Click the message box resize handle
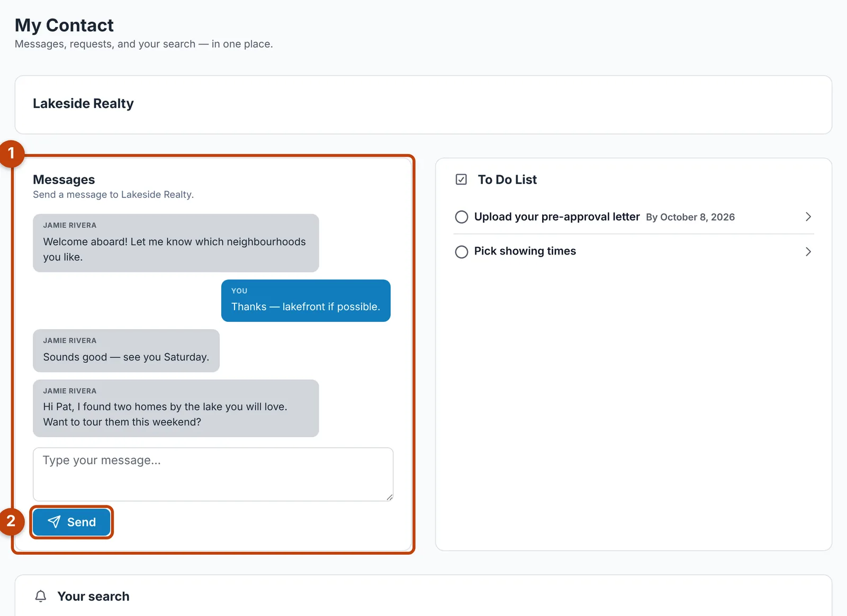This screenshot has width=847, height=616. [x=390, y=497]
